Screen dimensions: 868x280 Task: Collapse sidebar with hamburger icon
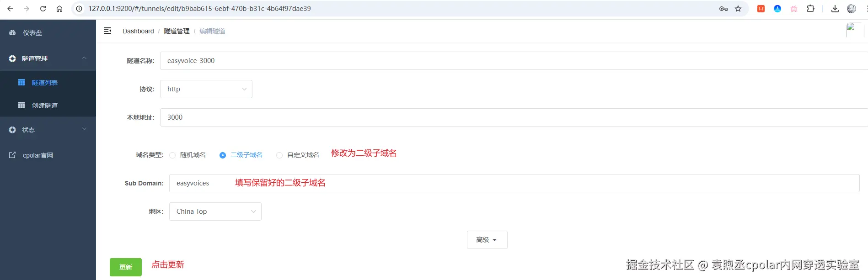pyautogui.click(x=107, y=31)
